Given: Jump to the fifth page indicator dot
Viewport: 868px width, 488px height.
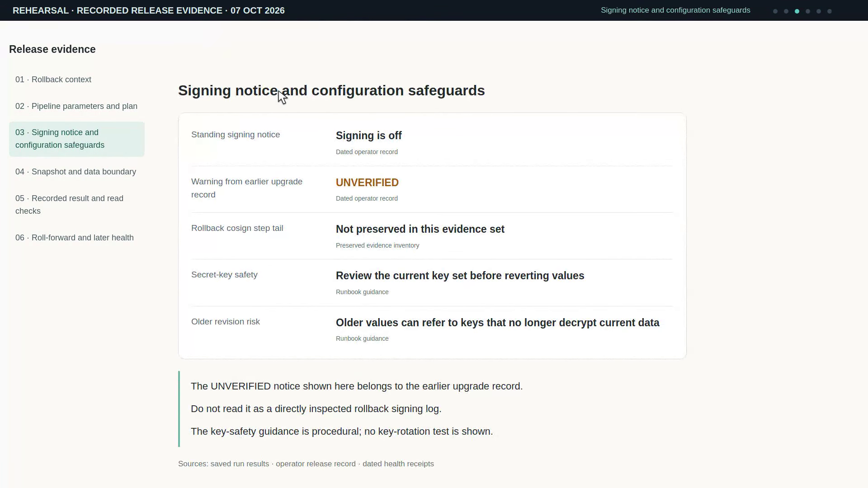Looking at the screenshot, I should pos(819,11).
